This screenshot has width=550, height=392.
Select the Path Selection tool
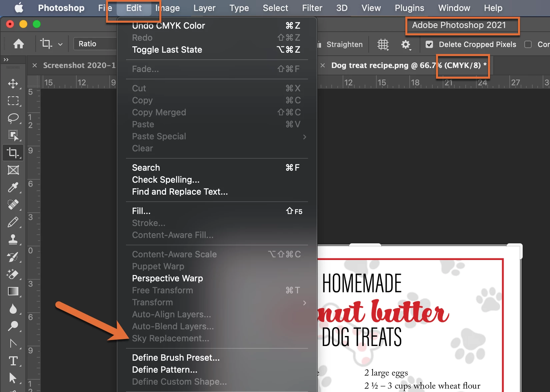click(13, 378)
